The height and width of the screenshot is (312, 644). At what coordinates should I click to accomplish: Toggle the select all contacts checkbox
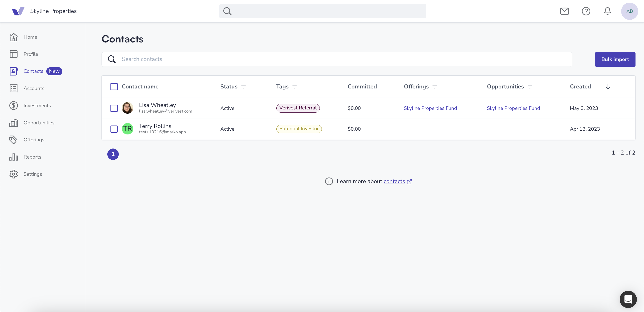tap(114, 87)
